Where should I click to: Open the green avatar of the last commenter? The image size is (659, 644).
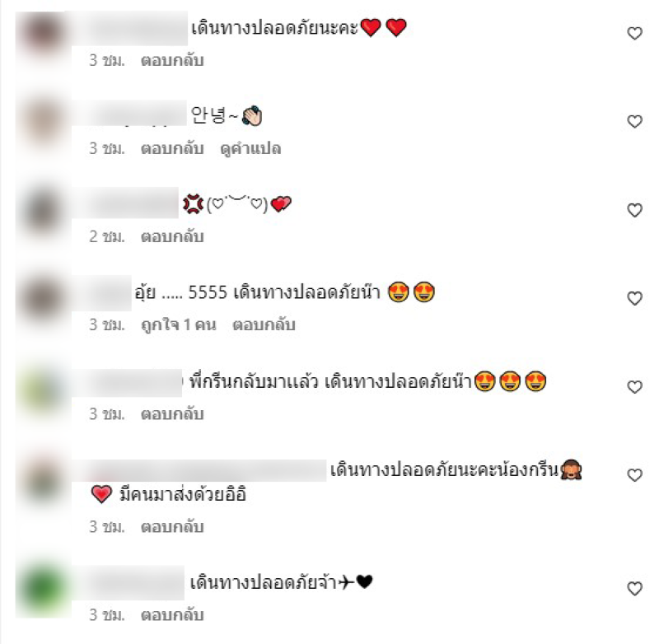[43, 589]
